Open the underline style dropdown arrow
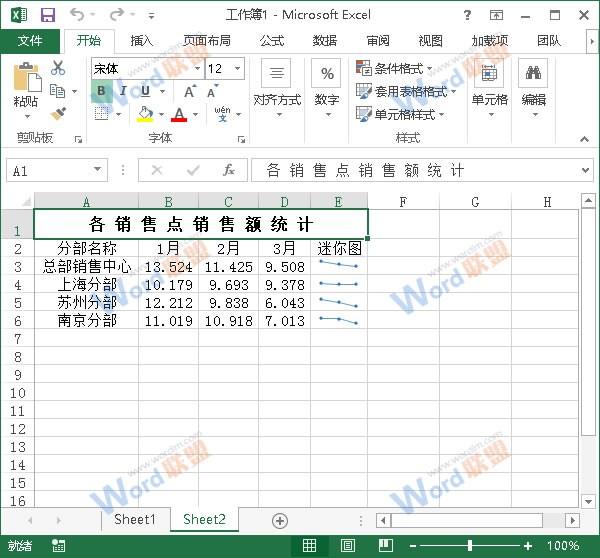This screenshot has width=600, height=558. [163, 91]
